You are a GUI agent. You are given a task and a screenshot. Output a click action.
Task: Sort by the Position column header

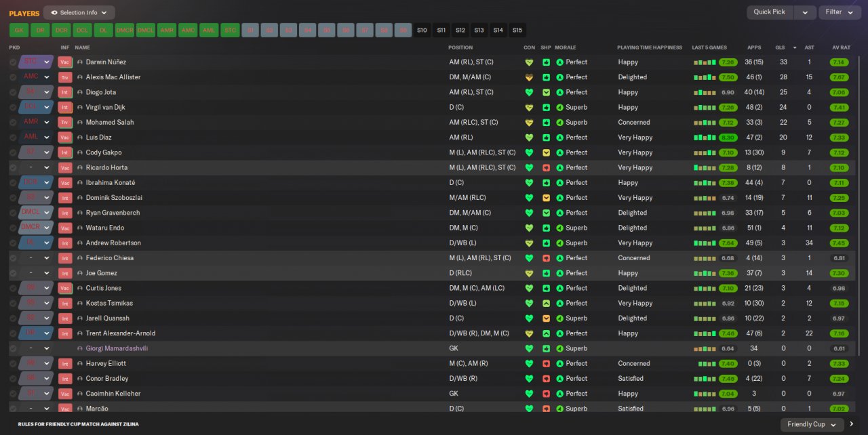(460, 47)
